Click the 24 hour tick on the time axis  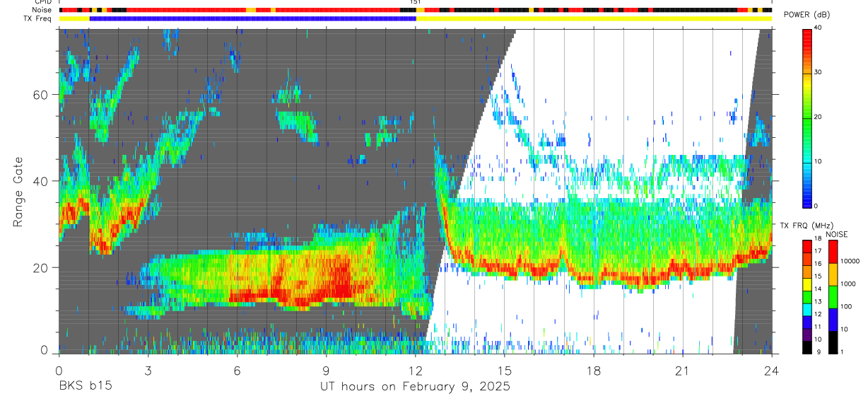(x=771, y=371)
